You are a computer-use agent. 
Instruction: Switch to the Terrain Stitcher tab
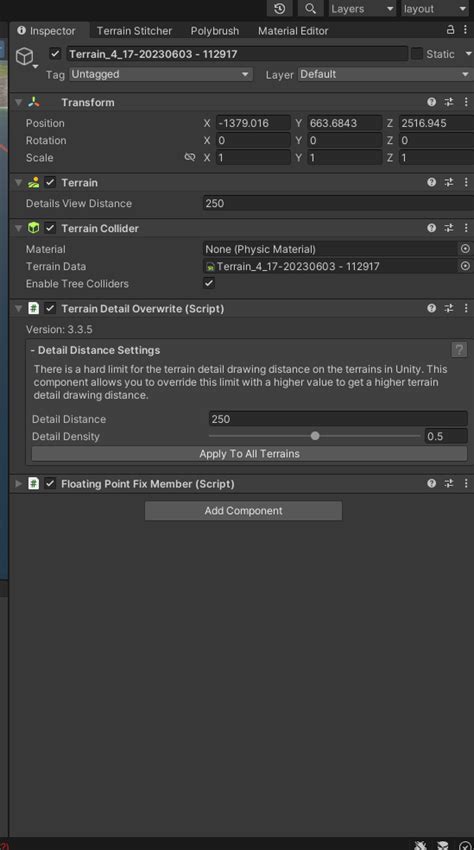pyautogui.click(x=134, y=31)
